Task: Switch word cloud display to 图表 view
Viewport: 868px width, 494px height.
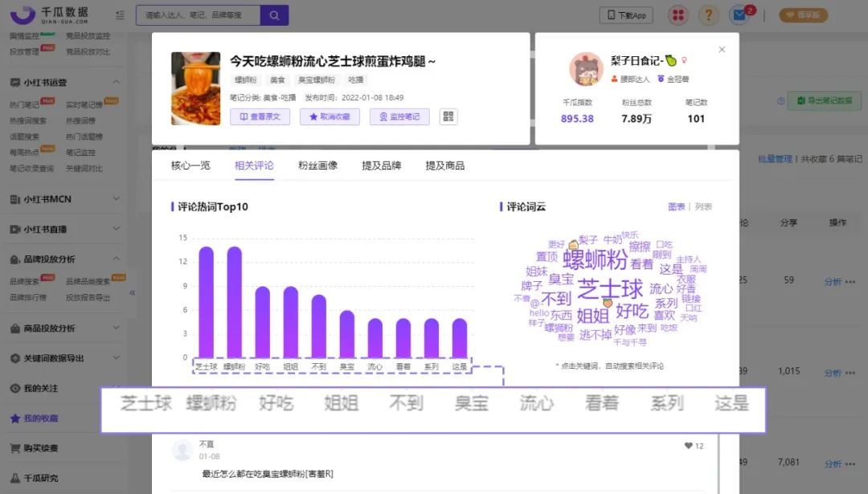Action: click(678, 206)
